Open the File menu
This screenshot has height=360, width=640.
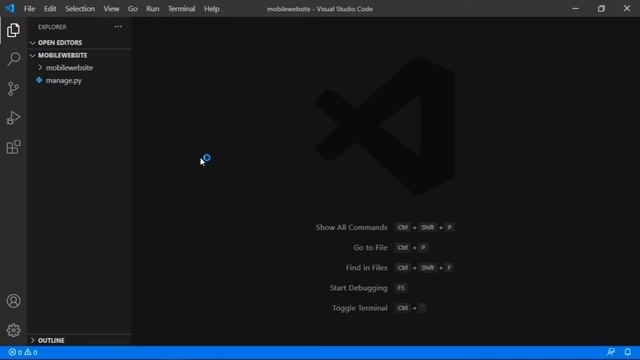pyautogui.click(x=29, y=9)
